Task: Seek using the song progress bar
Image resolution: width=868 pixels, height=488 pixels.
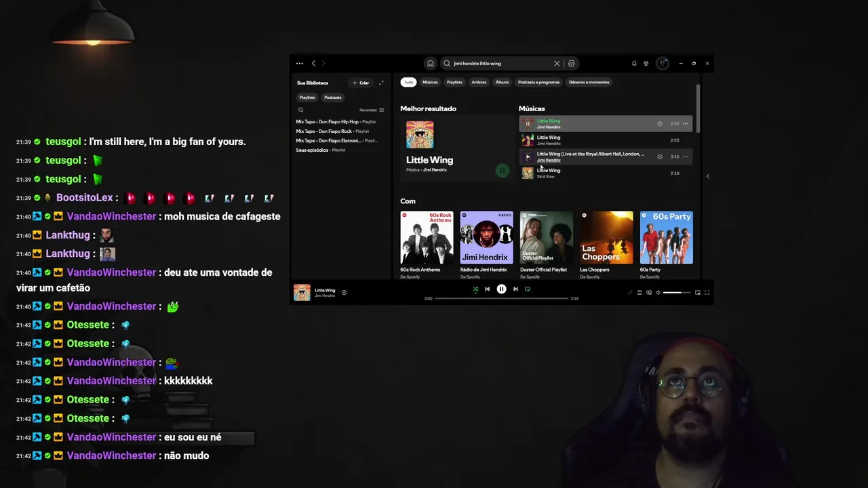Action: point(501,298)
